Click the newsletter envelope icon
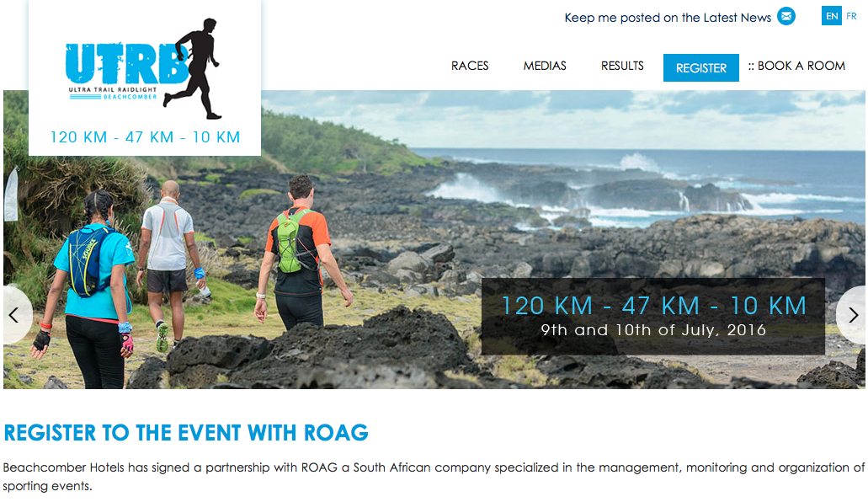Screen dimensions: 868x502 [x=786, y=17]
